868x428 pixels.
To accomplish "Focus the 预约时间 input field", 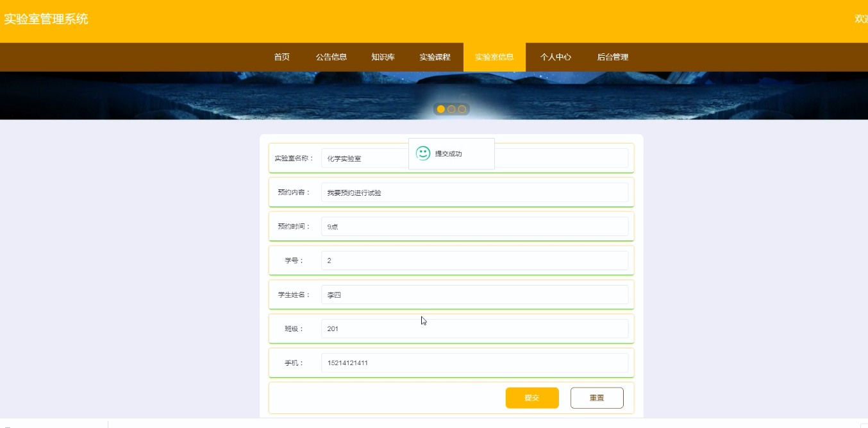I will [474, 227].
